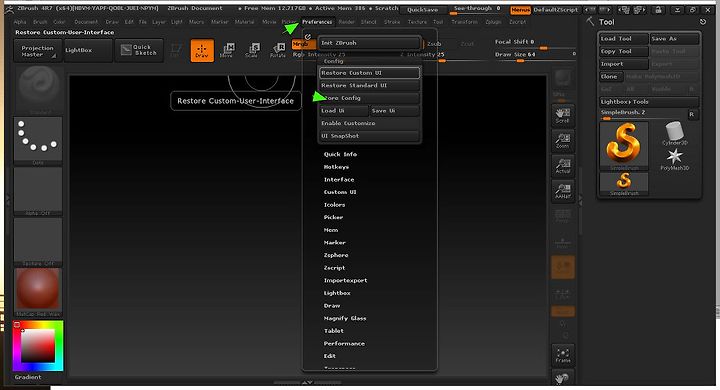Select the PolyMesh3D star tool
Viewport: 720px width, 390px height.
[x=675, y=159]
